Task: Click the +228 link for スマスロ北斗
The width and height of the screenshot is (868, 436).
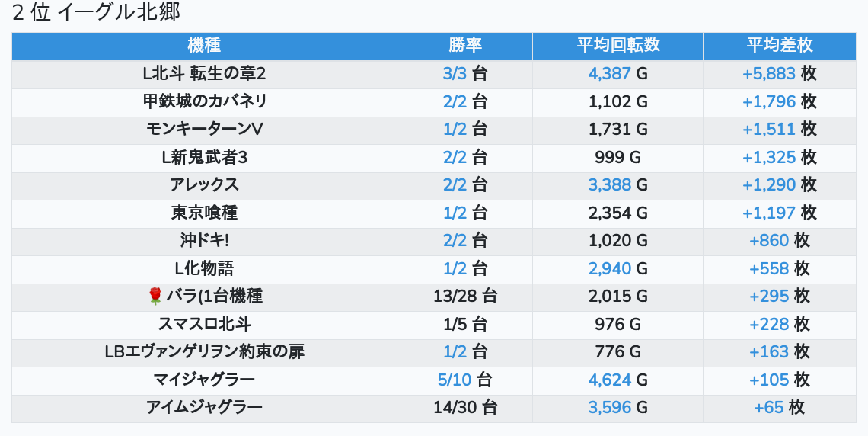Action: [x=769, y=324]
